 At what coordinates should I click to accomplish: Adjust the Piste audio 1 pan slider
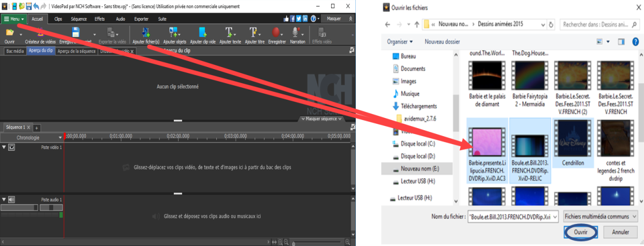(x=51, y=207)
